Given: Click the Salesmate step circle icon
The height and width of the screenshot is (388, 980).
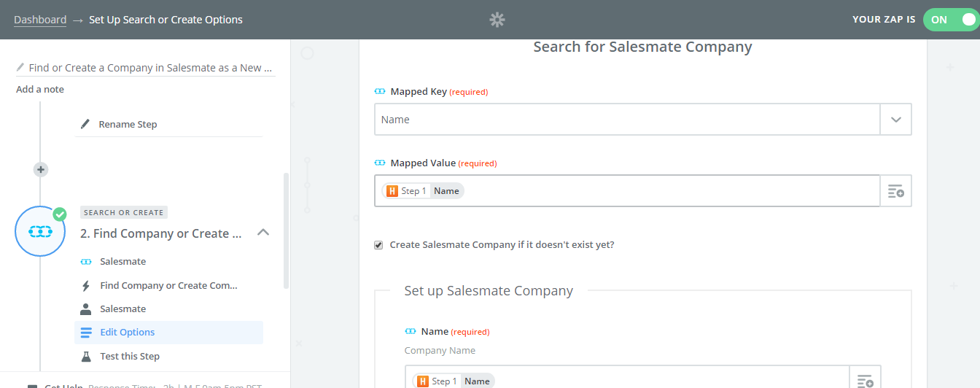Looking at the screenshot, I should pyautogui.click(x=41, y=231).
